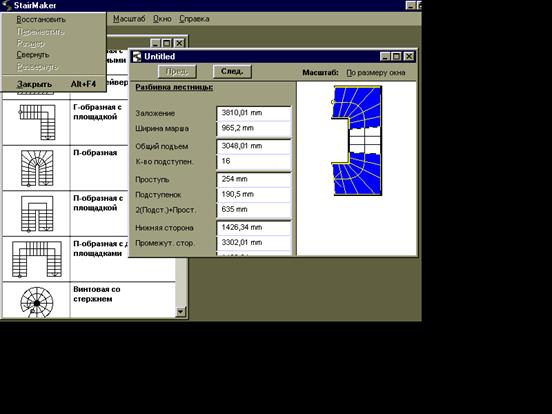Open the Справка menu
The height and width of the screenshot is (414, 552).
pyautogui.click(x=194, y=19)
